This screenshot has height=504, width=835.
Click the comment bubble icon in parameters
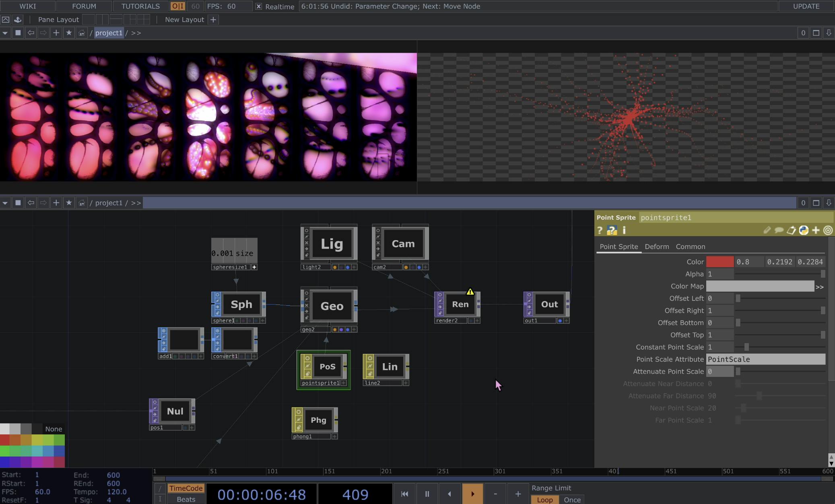779,230
